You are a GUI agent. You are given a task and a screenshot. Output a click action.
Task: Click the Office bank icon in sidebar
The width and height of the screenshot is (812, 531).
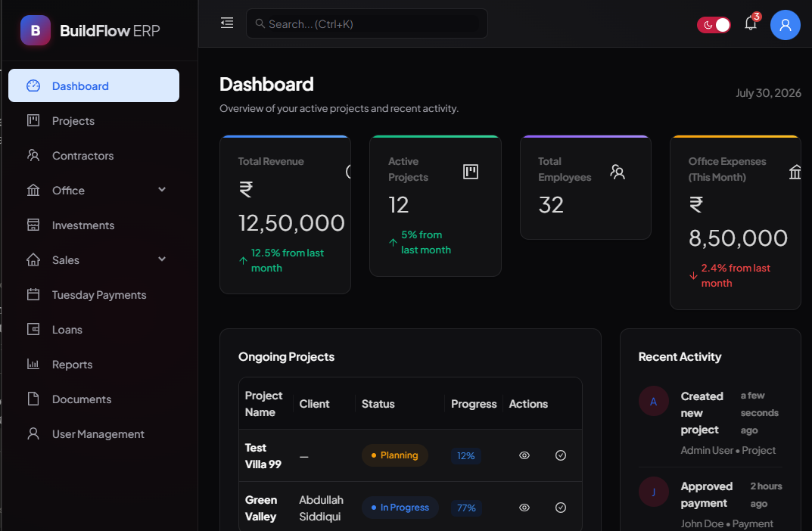click(33, 191)
